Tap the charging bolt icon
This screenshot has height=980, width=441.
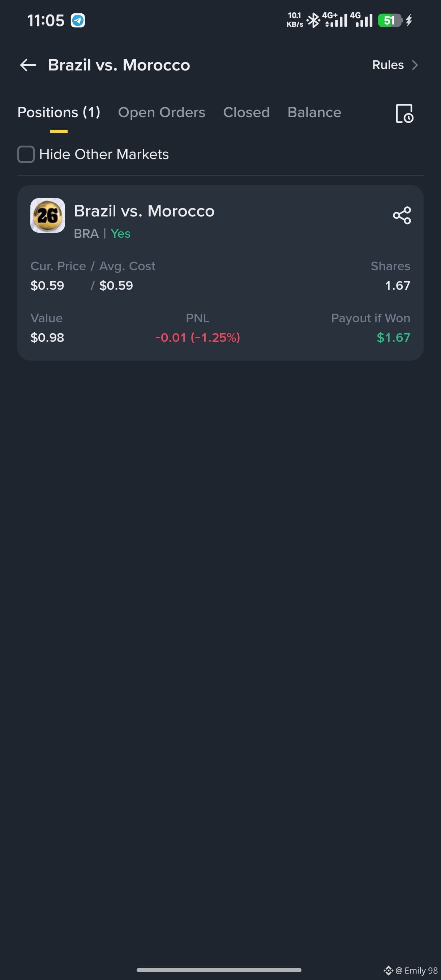pos(409,20)
